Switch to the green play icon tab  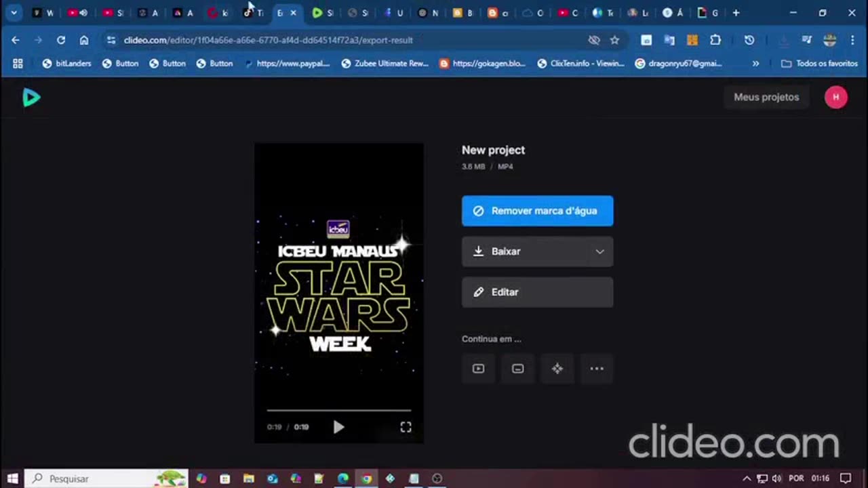click(323, 13)
